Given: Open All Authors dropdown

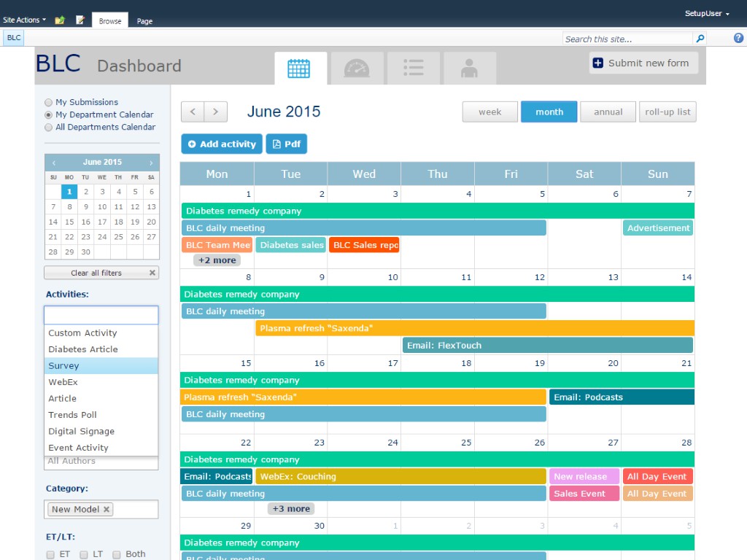Looking at the screenshot, I should (x=101, y=461).
